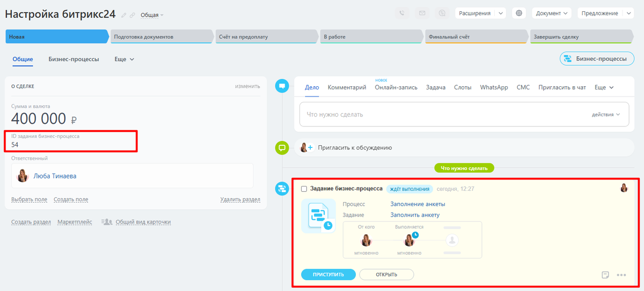This screenshot has width=644, height=291.
Task: Switch to the Бизнес-процессы tab
Action: [74, 59]
